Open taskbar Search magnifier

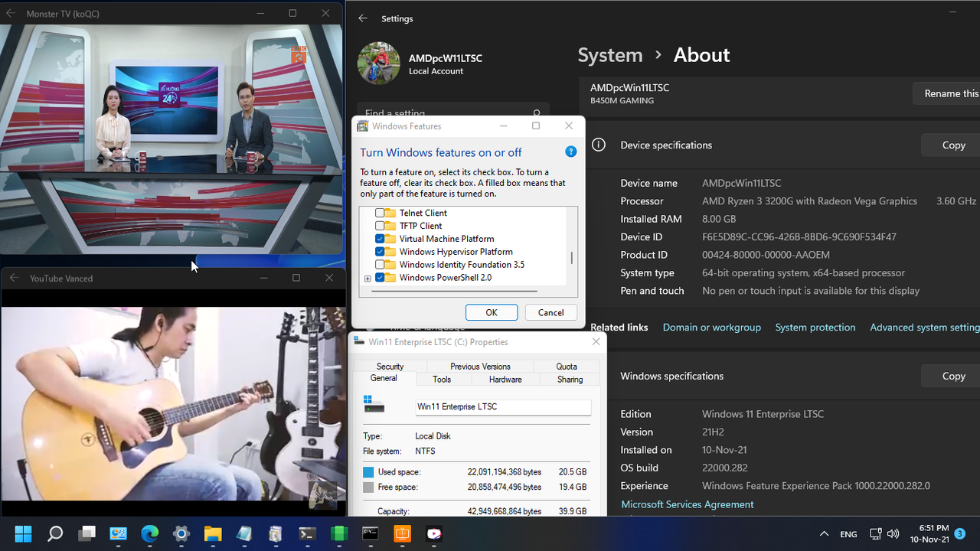(x=55, y=533)
